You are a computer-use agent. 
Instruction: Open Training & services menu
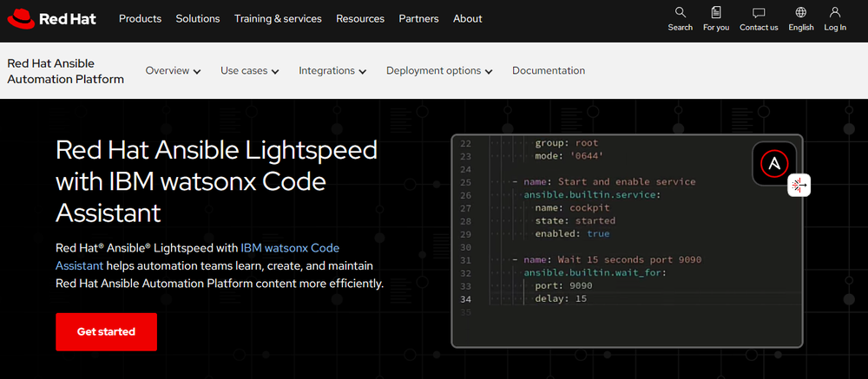point(278,19)
